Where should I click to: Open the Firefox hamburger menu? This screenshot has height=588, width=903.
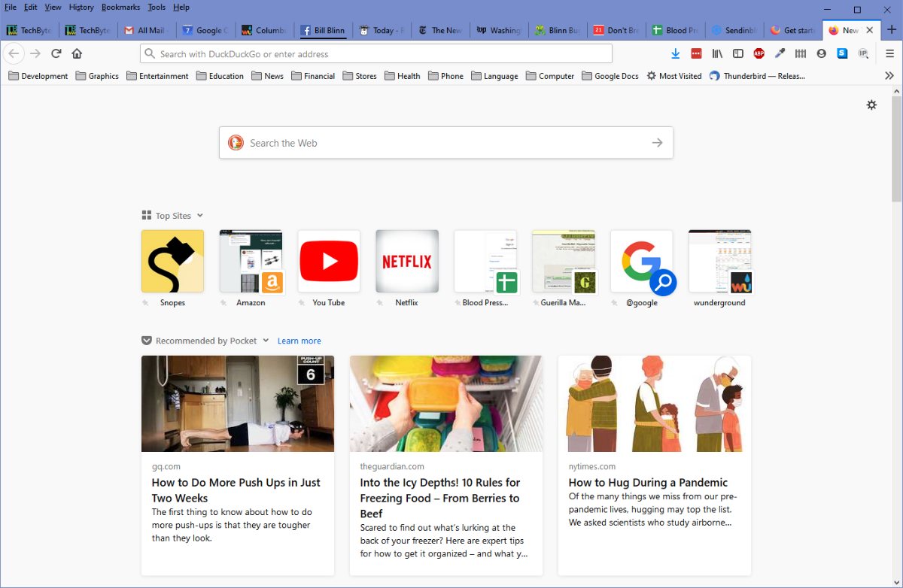(889, 53)
